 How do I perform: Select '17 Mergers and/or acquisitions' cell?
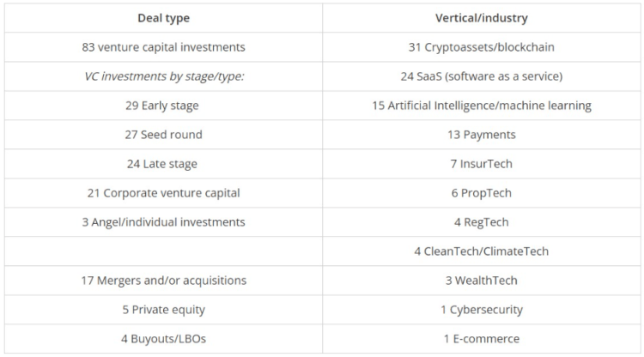[x=163, y=281]
